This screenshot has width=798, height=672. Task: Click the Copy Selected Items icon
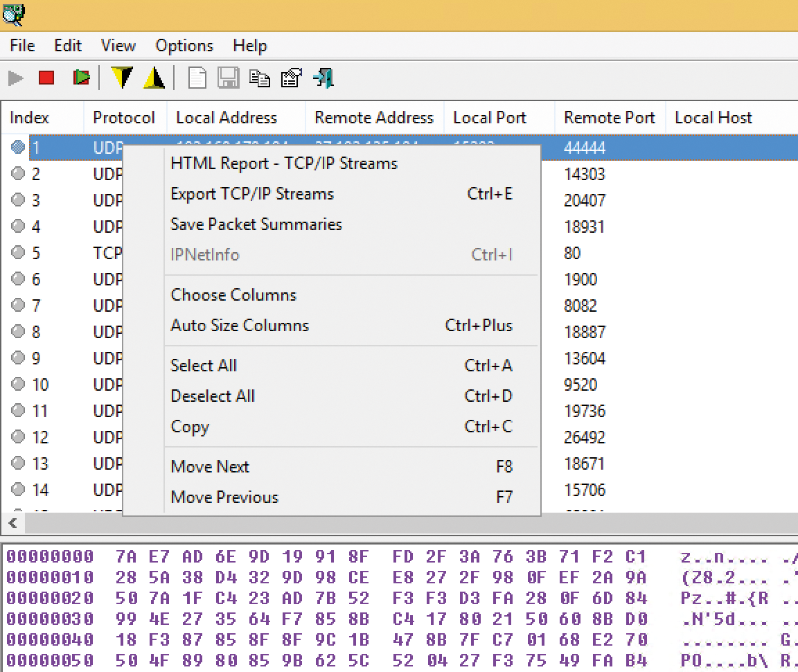click(260, 78)
